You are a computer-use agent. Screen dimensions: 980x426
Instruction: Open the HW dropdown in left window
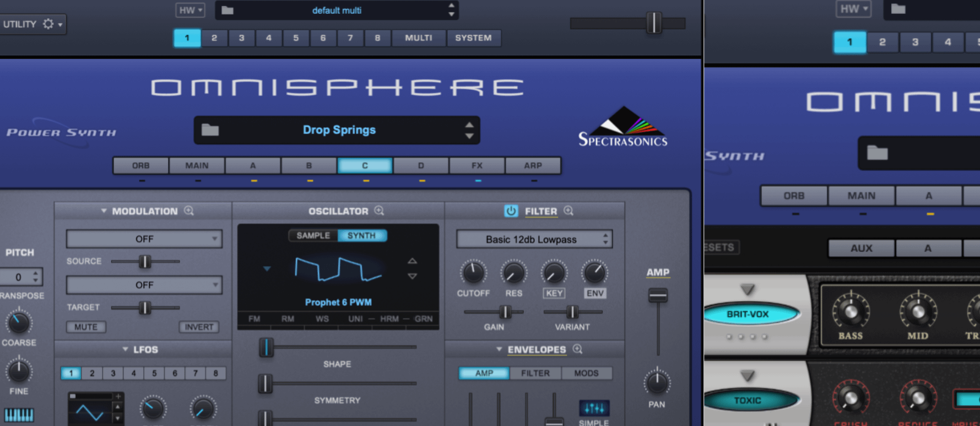pyautogui.click(x=190, y=10)
